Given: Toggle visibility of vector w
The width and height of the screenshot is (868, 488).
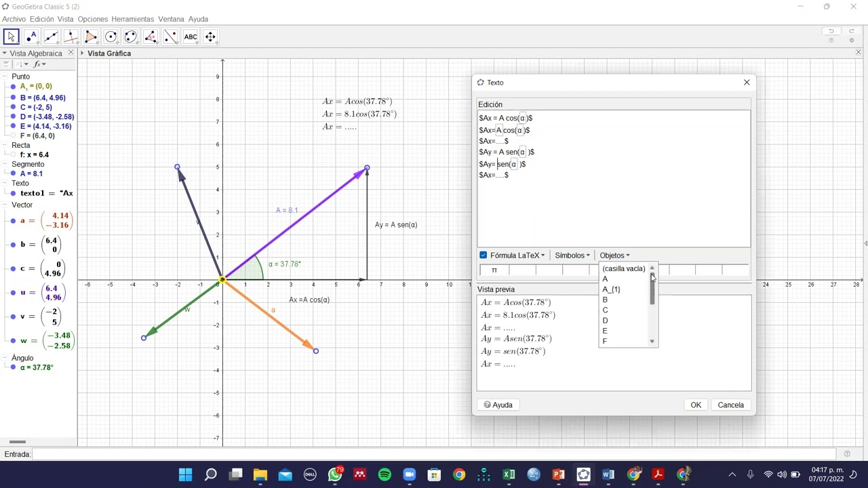Looking at the screenshot, I should [13, 340].
